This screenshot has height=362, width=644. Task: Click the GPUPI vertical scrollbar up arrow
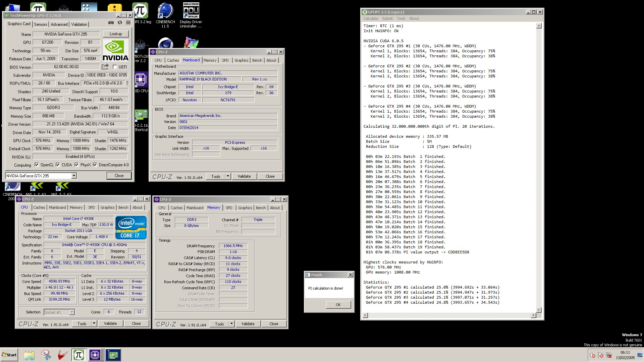539,26
